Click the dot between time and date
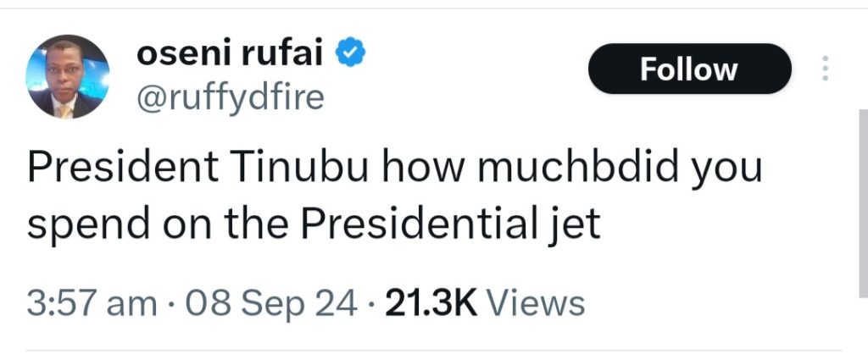Image resolution: width=868 pixels, height=354 pixels. tap(175, 302)
